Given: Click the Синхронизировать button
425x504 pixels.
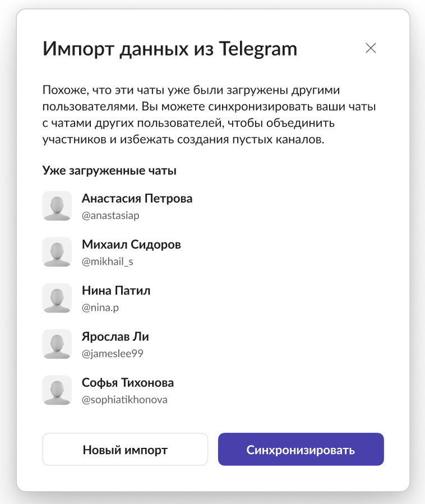Looking at the screenshot, I should click(x=301, y=449).
